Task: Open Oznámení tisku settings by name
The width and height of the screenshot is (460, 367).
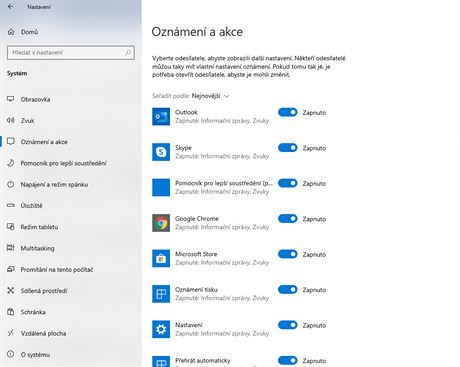Action: click(x=196, y=290)
